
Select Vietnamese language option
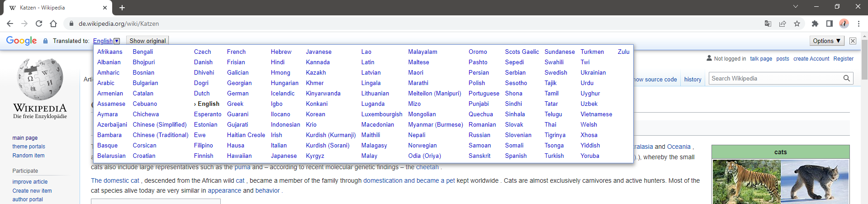pos(596,114)
